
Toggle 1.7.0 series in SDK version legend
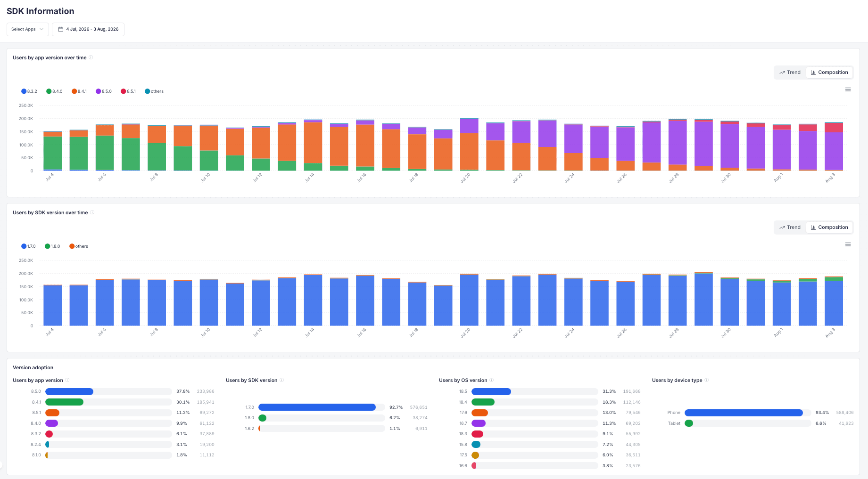point(28,246)
